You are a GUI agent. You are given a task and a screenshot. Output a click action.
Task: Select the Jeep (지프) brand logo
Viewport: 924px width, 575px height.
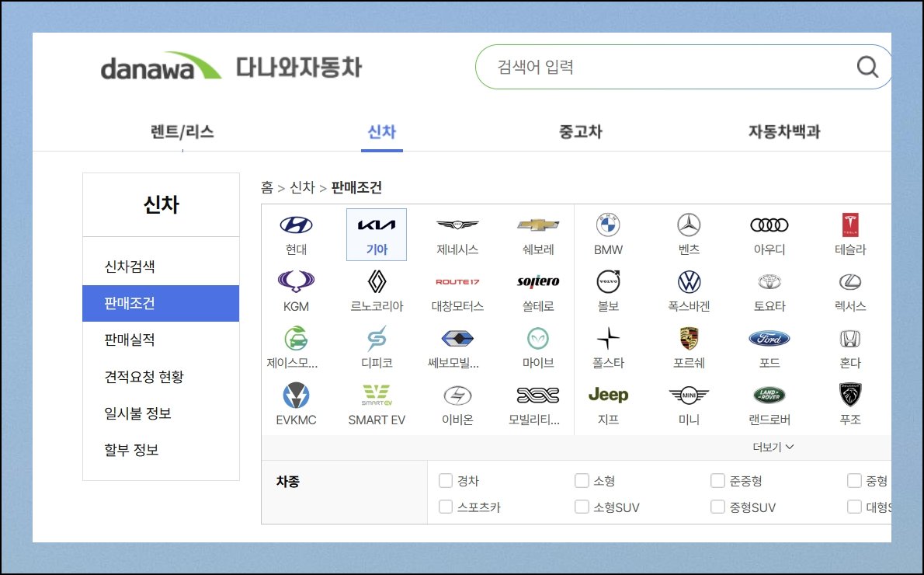click(x=608, y=395)
